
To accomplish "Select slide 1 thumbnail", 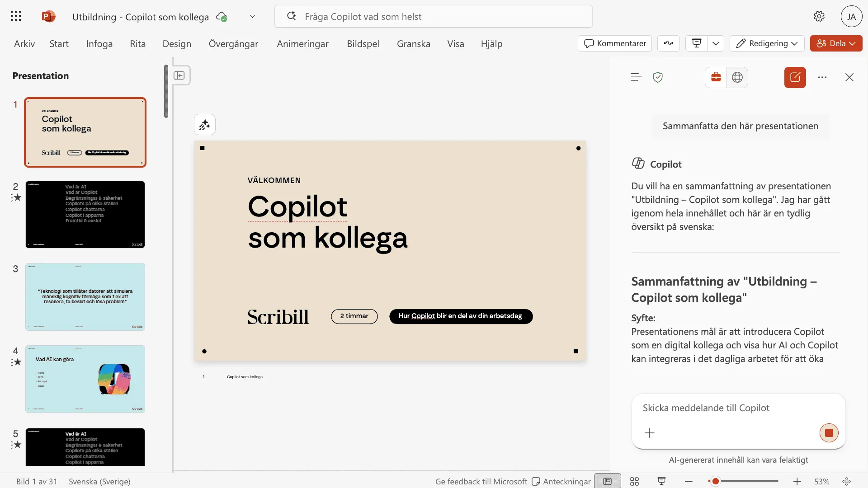I will click(85, 132).
